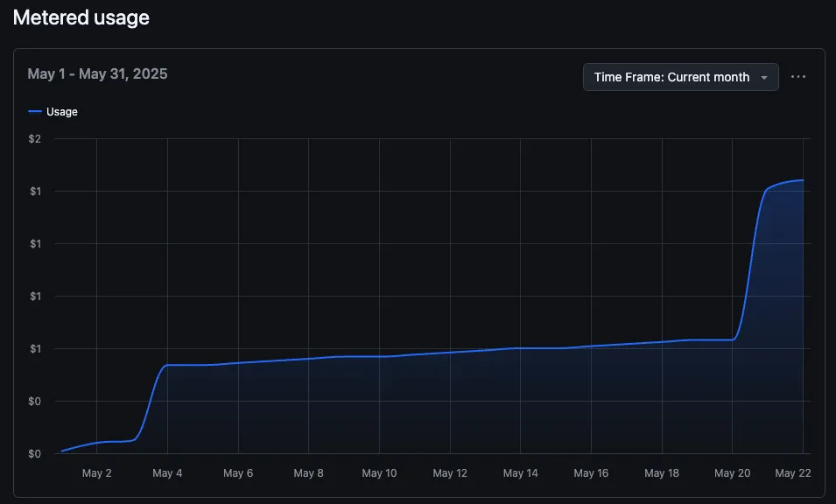Click the May 18 x-axis label

662,473
